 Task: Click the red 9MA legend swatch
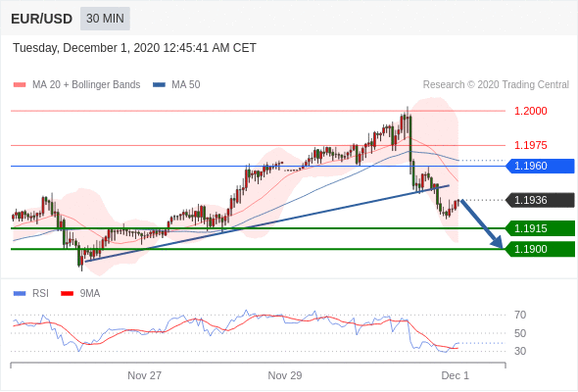coord(67,294)
